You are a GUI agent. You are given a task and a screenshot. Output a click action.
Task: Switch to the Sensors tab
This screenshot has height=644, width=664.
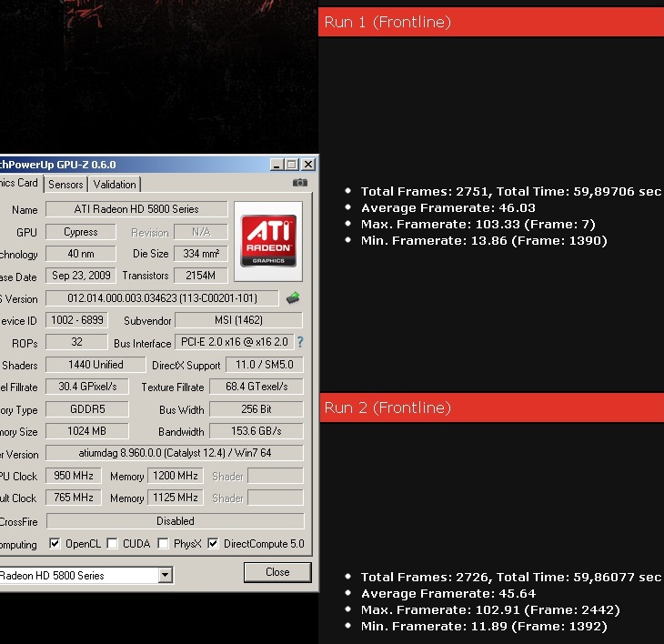tap(65, 184)
